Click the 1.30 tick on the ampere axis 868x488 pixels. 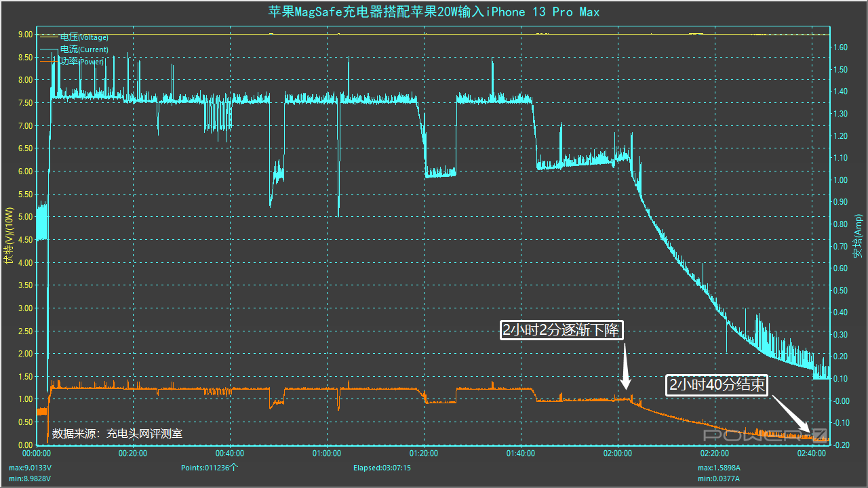click(841, 114)
